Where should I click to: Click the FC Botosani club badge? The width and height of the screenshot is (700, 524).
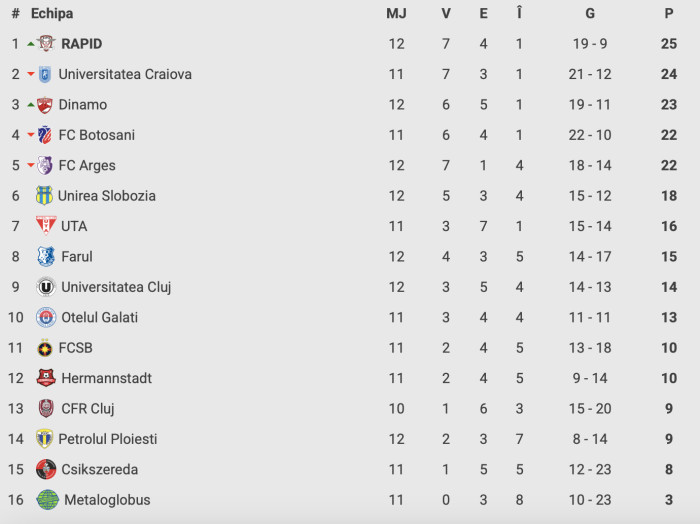tap(44, 135)
